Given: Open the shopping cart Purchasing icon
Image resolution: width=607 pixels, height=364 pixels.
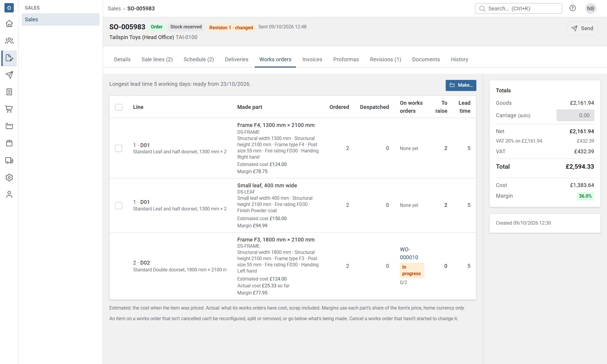Looking at the screenshot, I should tap(9, 109).
